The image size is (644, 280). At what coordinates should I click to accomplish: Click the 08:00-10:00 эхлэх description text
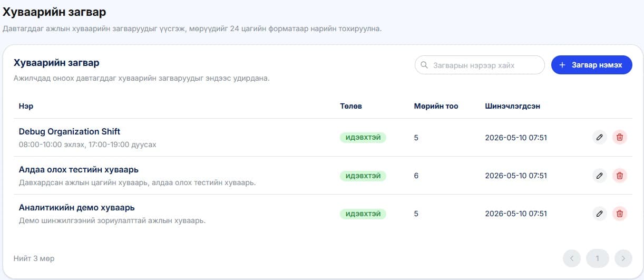tap(87, 144)
